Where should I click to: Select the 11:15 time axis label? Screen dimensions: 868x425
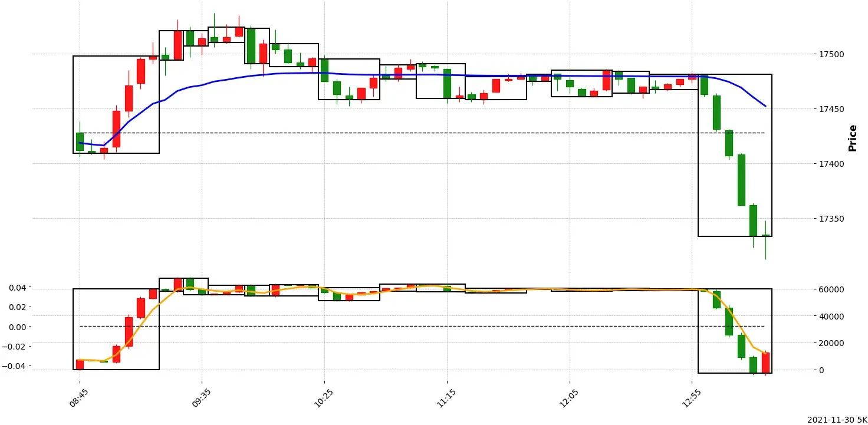pos(447,398)
